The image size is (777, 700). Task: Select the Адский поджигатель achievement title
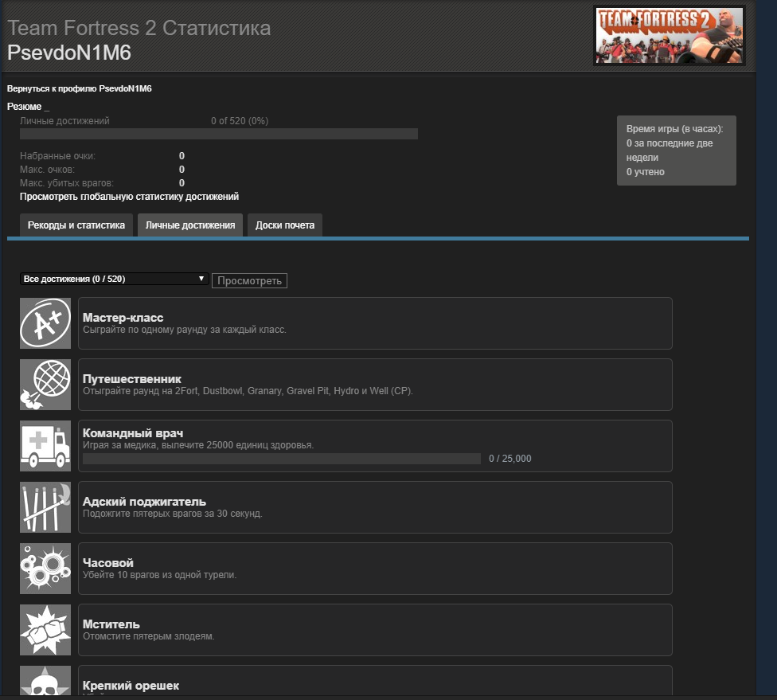click(144, 502)
